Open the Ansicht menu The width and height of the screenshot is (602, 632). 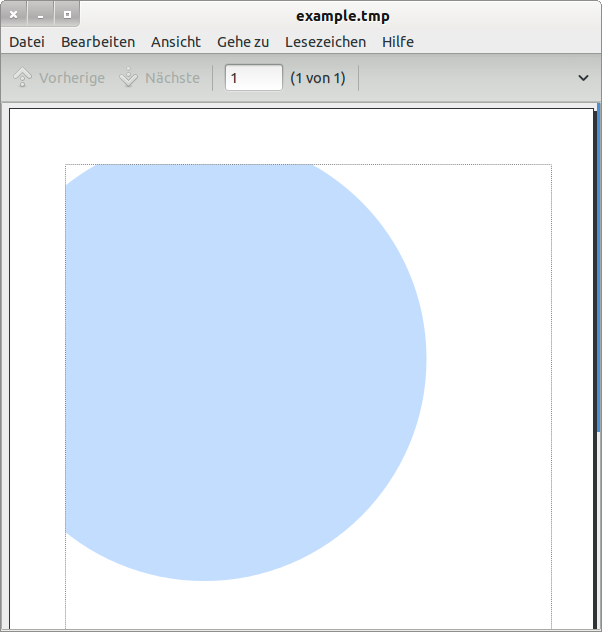pyautogui.click(x=176, y=42)
